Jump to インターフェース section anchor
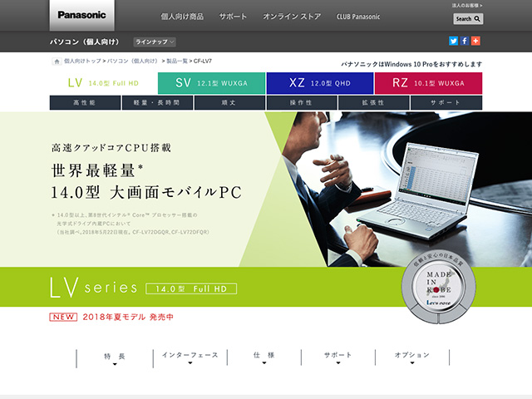 190,358
